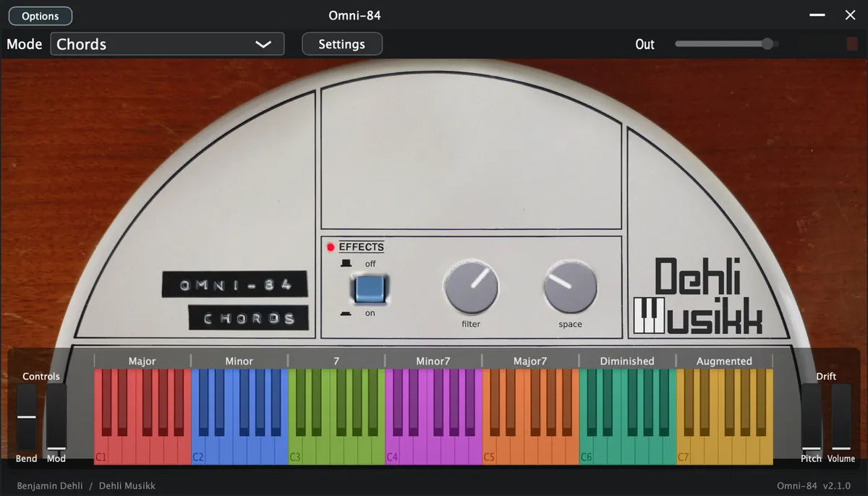Play the green C3 key
Image resolution: width=868 pixels, height=496 pixels.
tap(295, 451)
